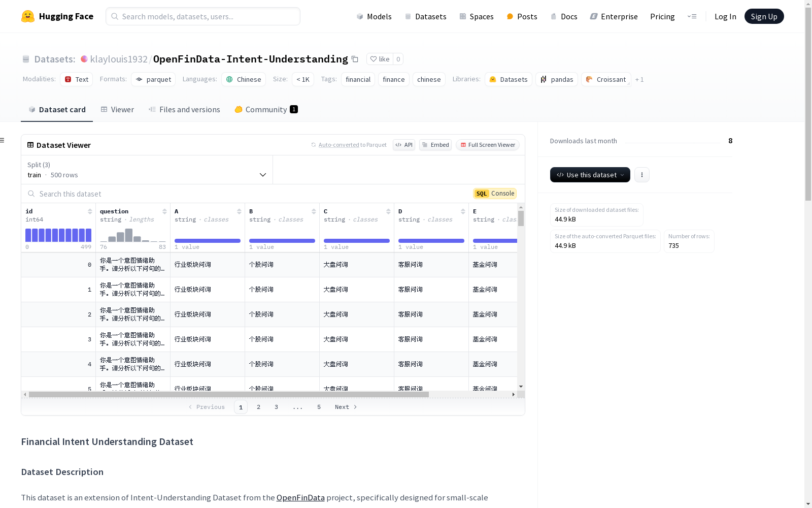The width and height of the screenshot is (812, 508).
Task: Open the three-dot dataset options menu
Action: 642,175
